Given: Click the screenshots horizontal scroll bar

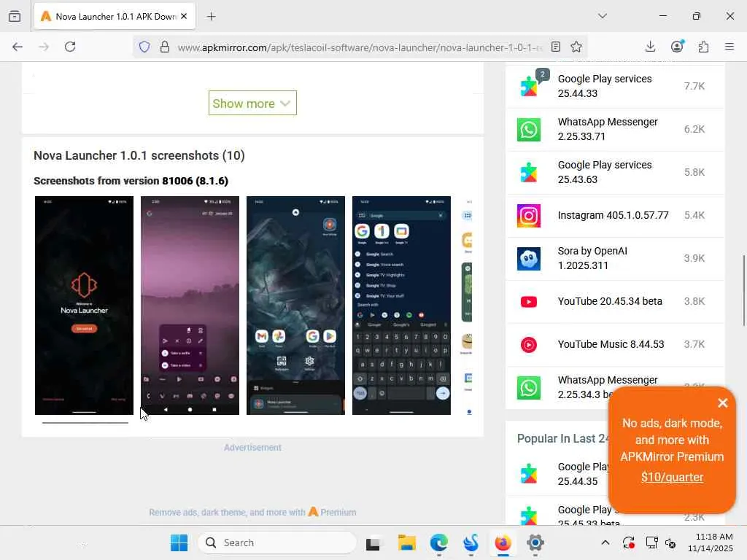Looking at the screenshot, I should tap(85, 422).
